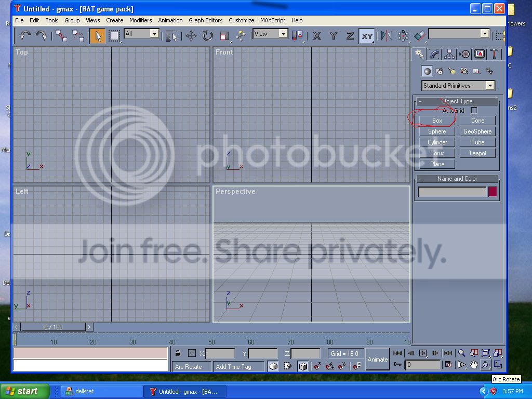
Task: Click the Use Pivot Point Center icon
Action: pyautogui.click(x=297, y=36)
